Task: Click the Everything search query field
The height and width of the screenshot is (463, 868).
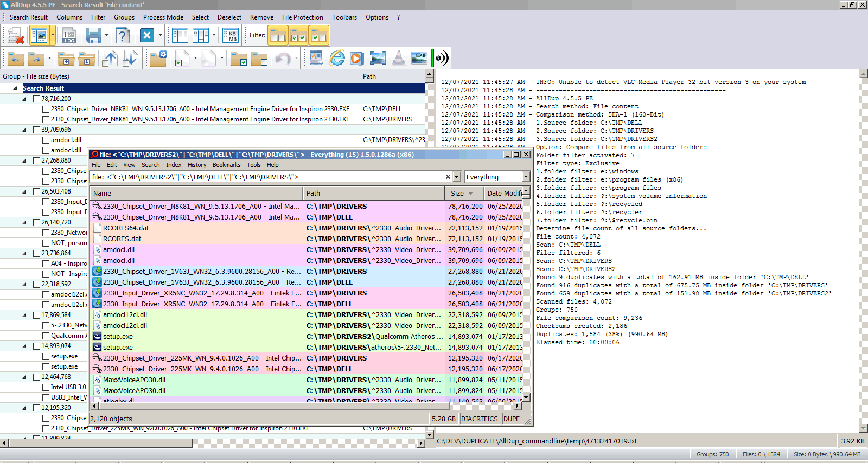Action: tap(266, 177)
